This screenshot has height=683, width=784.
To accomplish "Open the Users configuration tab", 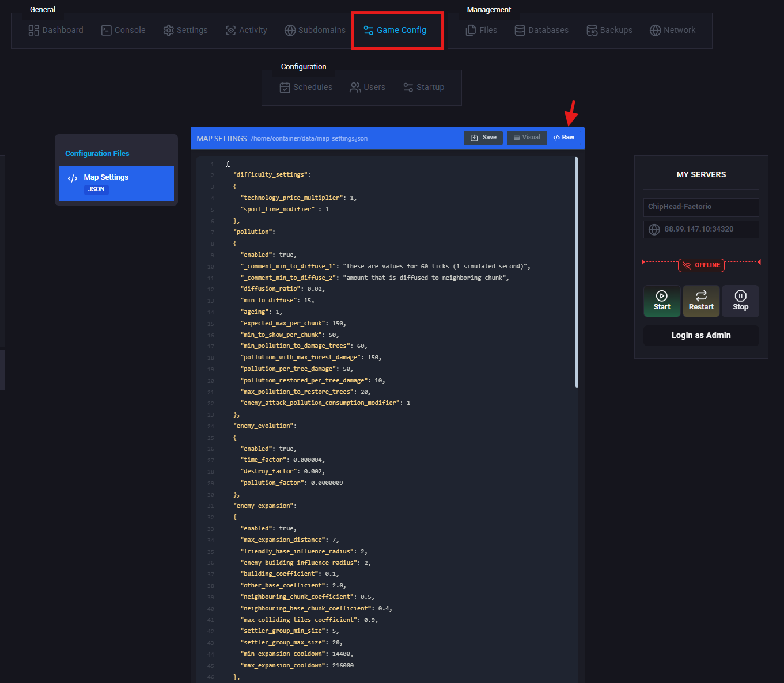I will click(368, 87).
